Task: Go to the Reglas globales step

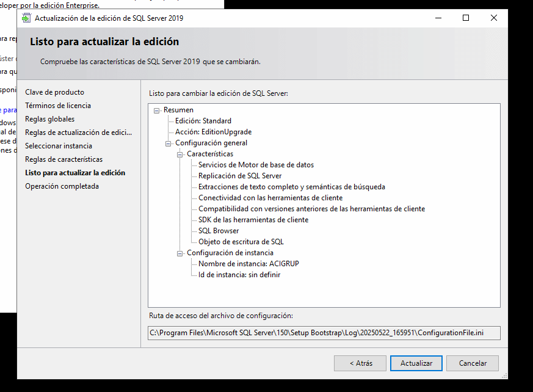Action: [49, 119]
